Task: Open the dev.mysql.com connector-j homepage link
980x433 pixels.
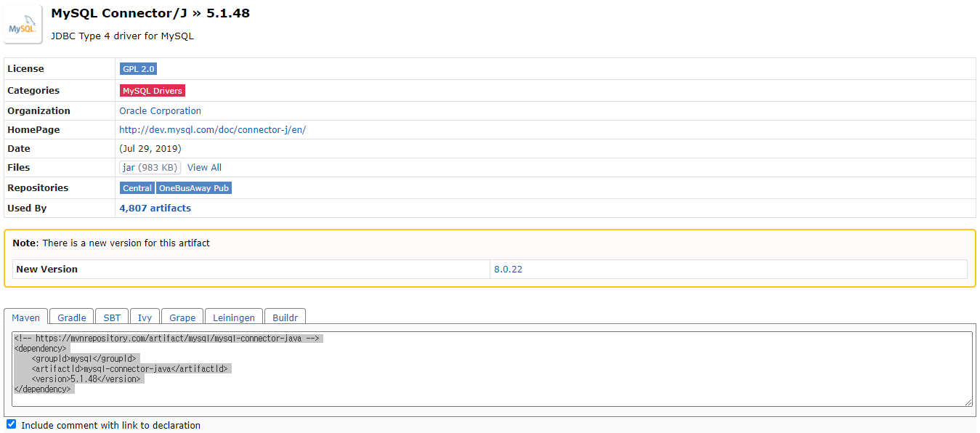Action: (x=213, y=130)
